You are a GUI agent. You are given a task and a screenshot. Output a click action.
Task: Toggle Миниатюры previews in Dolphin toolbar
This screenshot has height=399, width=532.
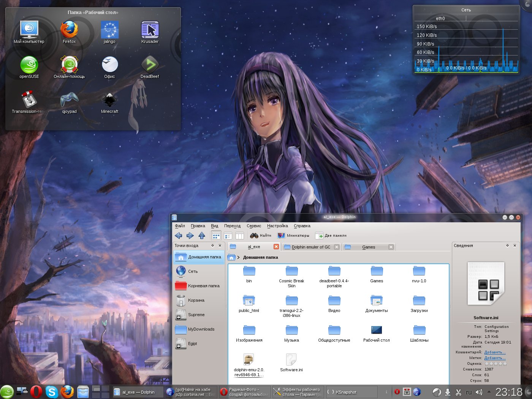(293, 236)
